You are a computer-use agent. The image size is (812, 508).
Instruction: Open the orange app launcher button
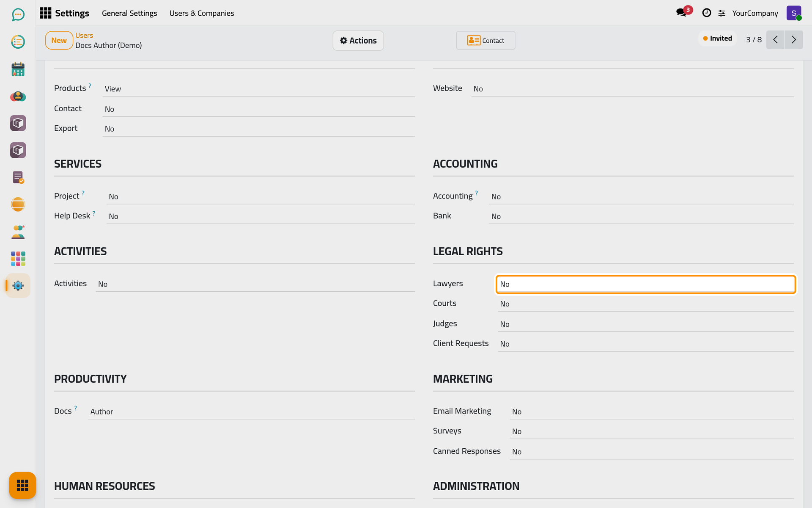click(x=22, y=485)
